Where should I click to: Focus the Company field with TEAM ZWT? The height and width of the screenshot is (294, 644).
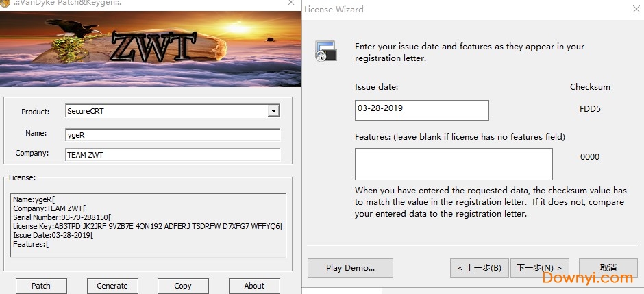(x=173, y=155)
